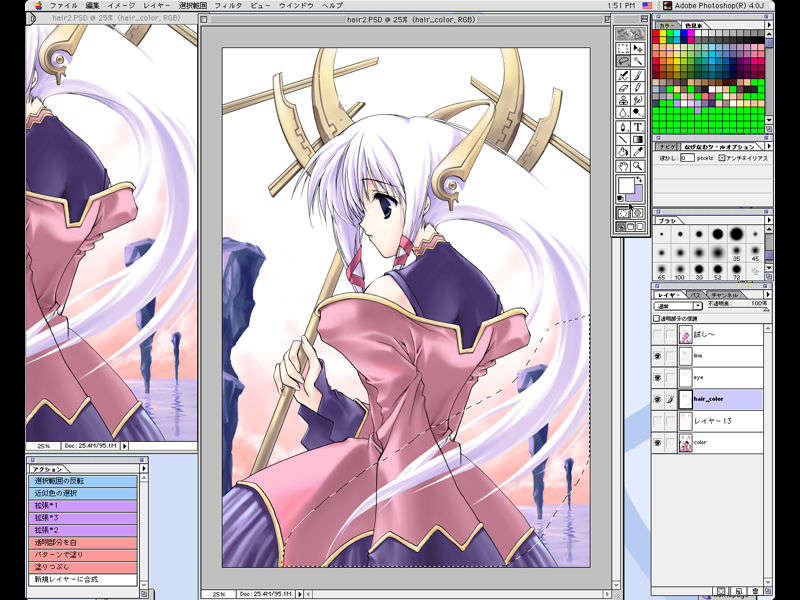Pick the foreground color swatch
The height and width of the screenshot is (600, 800).
(626, 185)
